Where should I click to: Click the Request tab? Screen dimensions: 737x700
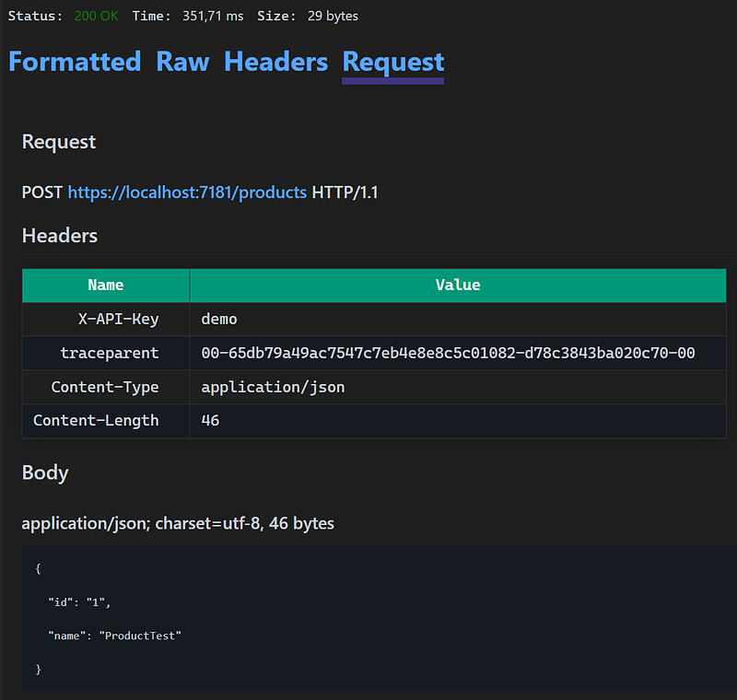[393, 64]
